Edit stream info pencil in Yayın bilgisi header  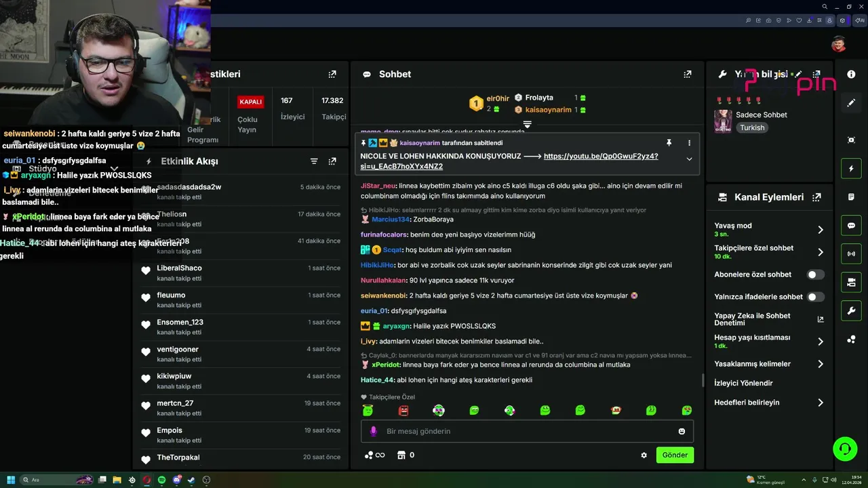coord(798,75)
